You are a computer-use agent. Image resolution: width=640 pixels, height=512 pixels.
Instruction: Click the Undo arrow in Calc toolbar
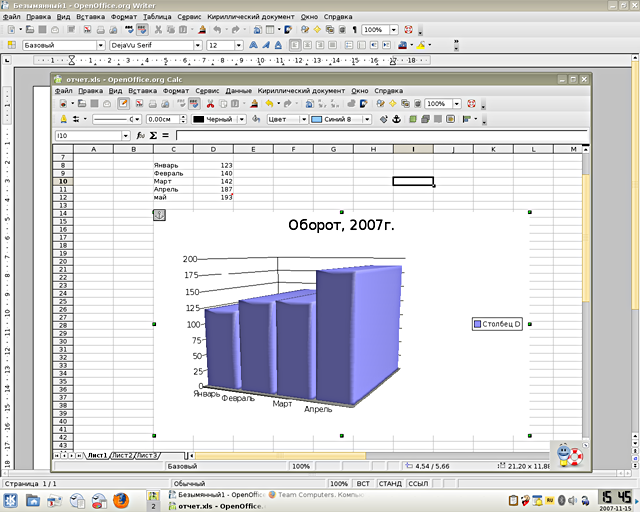tap(269, 103)
